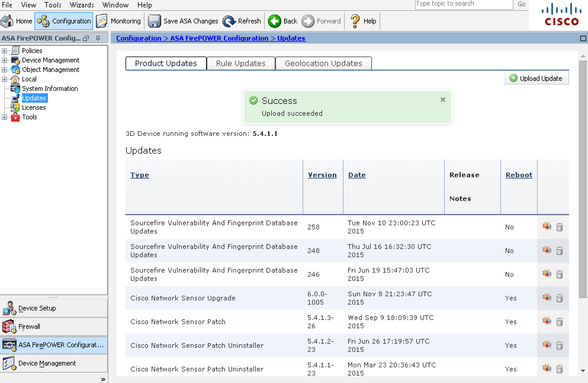Image resolution: width=588 pixels, height=383 pixels.
Task: Delete the 6.0.0-1005 Sensor Upgrade entry
Action: click(559, 298)
